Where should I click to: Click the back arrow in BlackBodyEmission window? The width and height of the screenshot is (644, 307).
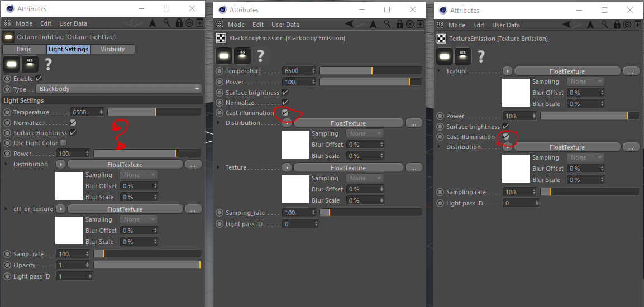[x=350, y=24]
